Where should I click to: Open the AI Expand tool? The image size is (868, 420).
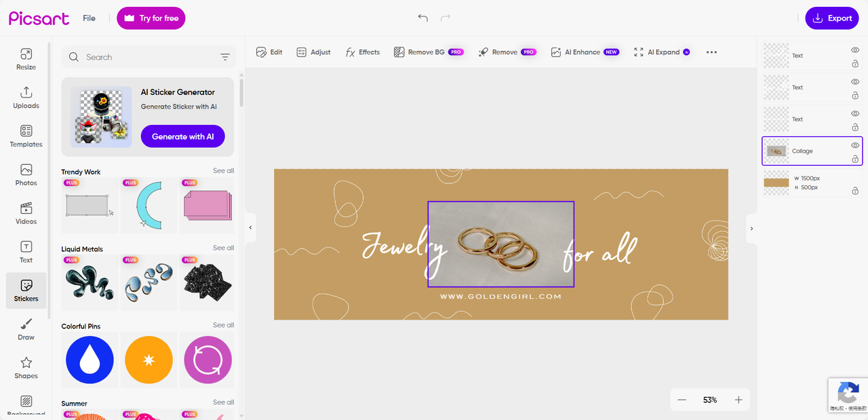pyautogui.click(x=662, y=52)
